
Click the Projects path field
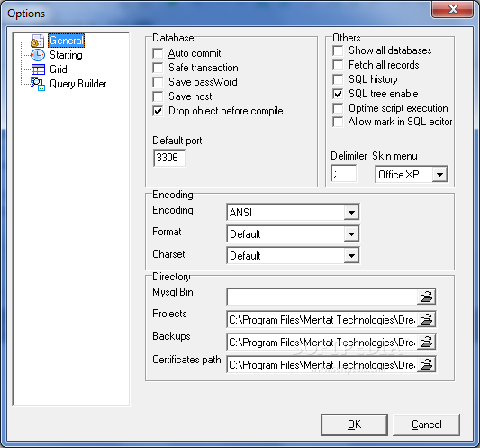point(322,319)
